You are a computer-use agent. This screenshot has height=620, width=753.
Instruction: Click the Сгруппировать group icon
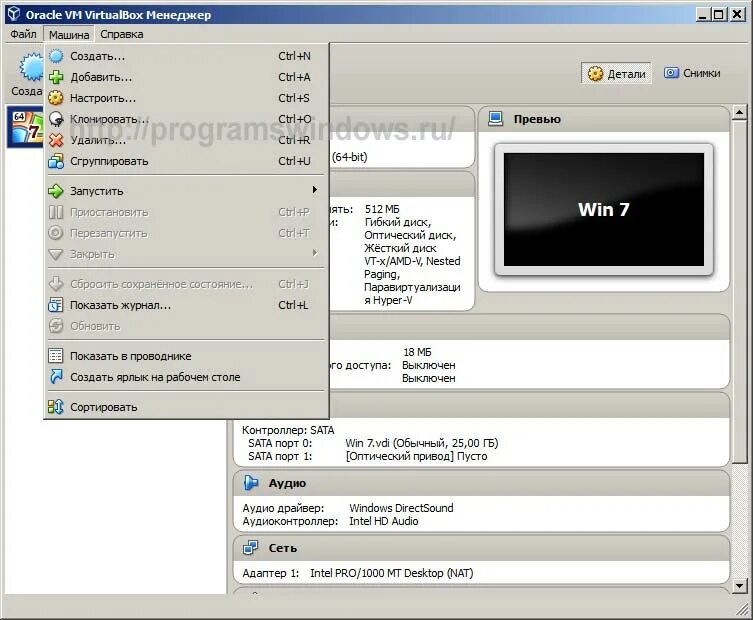tap(56, 161)
